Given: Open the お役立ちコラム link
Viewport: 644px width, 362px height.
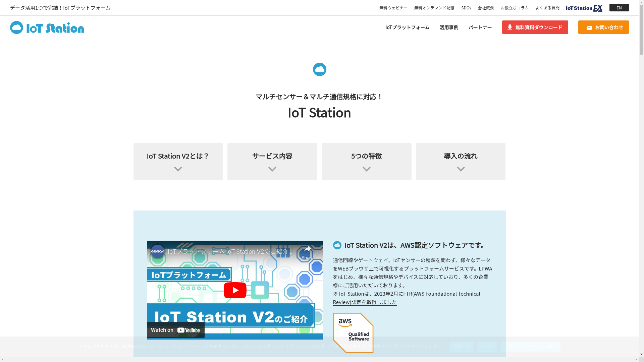Looking at the screenshot, I should pyautogui.click(x=515, y=8).
